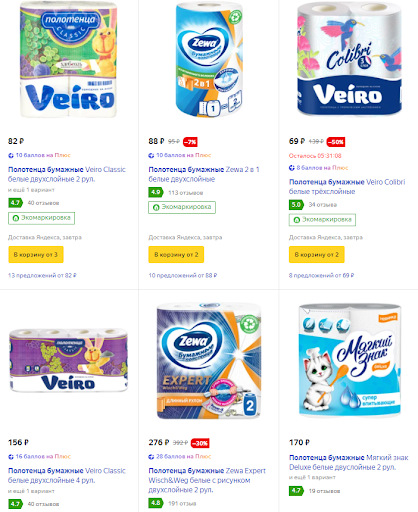The height and width of the screenshot is (512, 418).
Task: Click the Plus points icon under 82 ₽ price
Action: [11, 155]
